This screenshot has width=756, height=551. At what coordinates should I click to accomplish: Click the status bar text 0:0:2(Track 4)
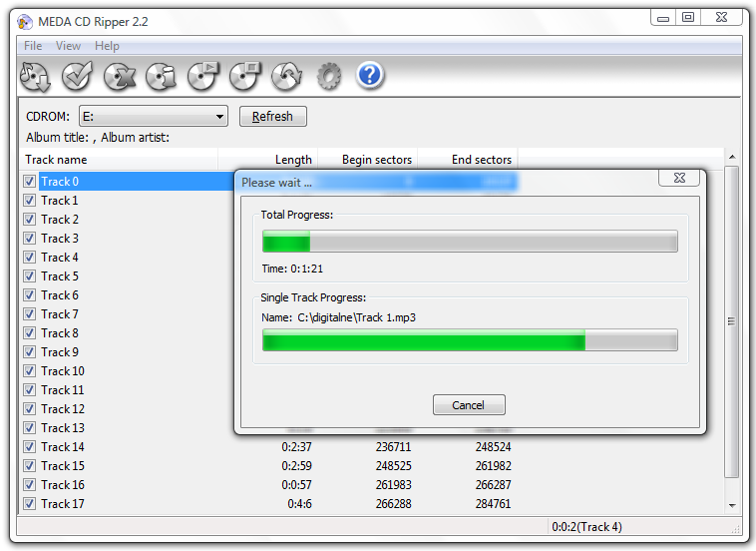[x=586, y=527]
